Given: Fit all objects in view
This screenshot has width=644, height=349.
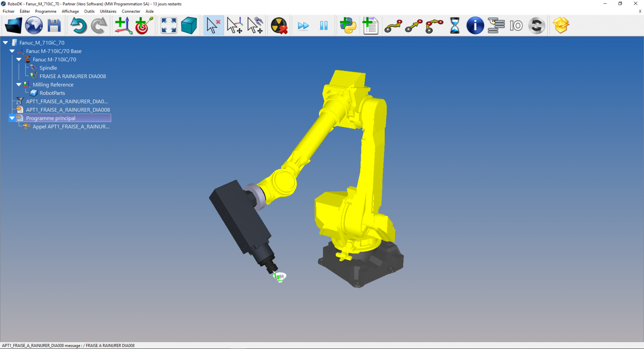Looking at the screenshot, I should click(x=169, y=26).
